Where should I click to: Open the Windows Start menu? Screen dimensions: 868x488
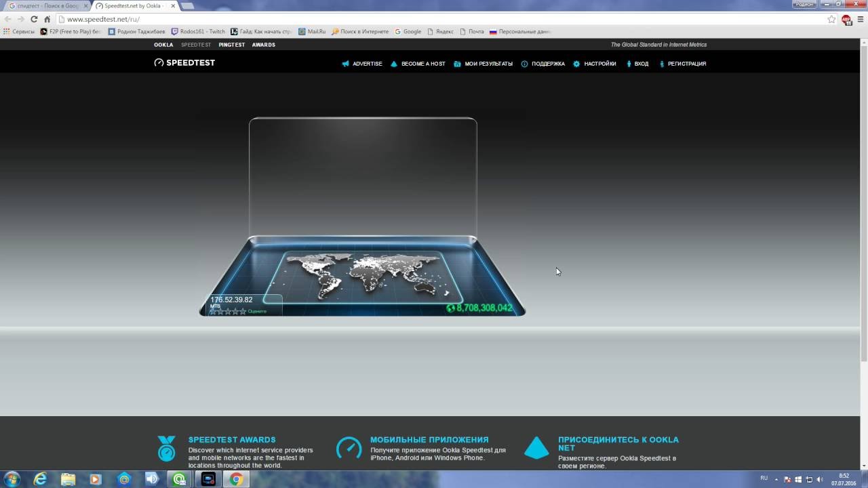[x=12, y=479]
